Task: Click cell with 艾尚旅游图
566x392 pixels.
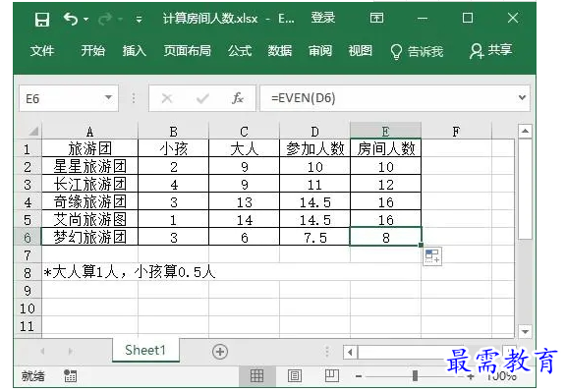Action: point(89,219)
